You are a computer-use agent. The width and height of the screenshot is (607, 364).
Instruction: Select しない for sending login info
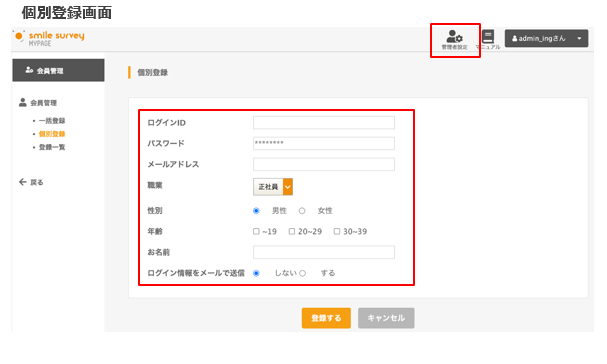coord(256,273)
